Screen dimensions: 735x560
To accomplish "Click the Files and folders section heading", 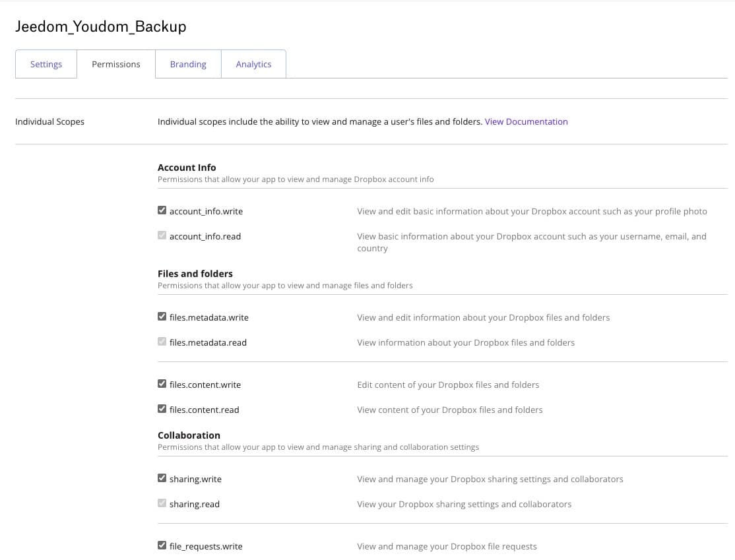I will point(195,274).
